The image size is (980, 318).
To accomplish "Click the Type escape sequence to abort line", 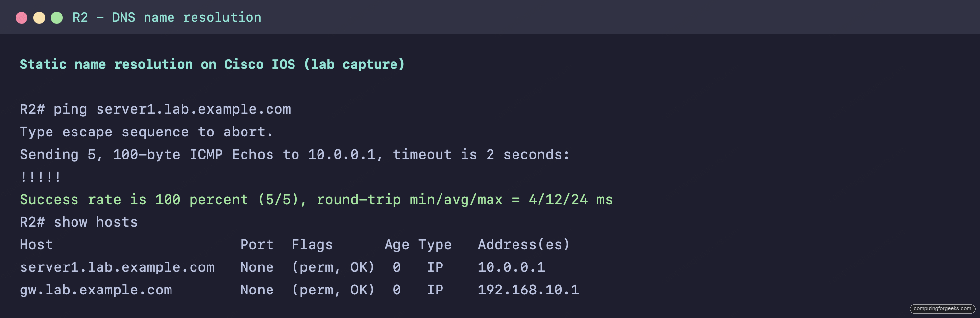I will 146,132.
